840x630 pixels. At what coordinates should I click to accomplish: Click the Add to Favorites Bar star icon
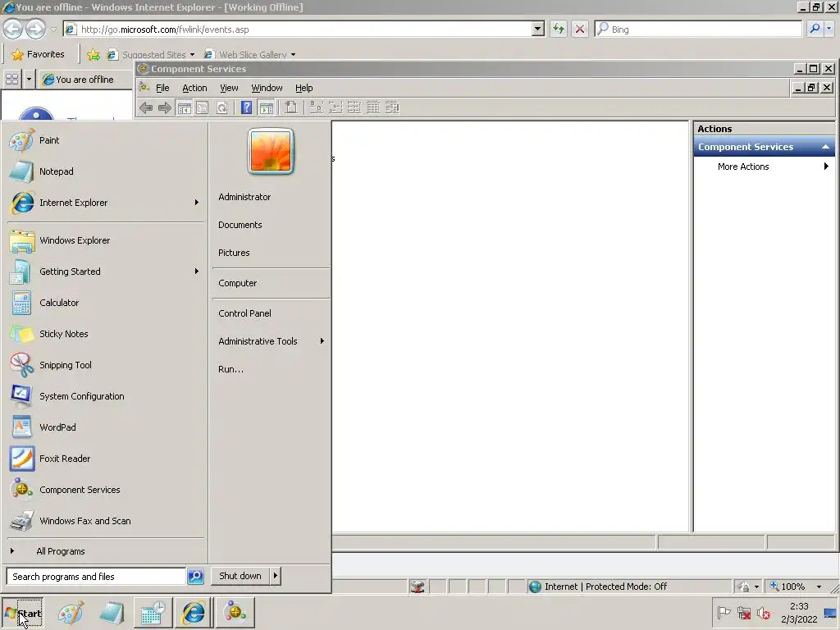94,55
